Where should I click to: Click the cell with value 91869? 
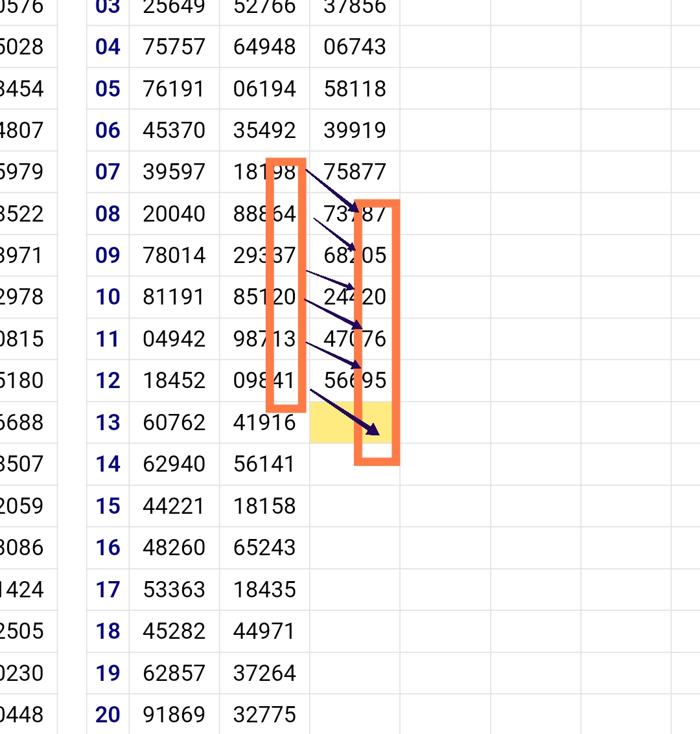tap(174, 715)
